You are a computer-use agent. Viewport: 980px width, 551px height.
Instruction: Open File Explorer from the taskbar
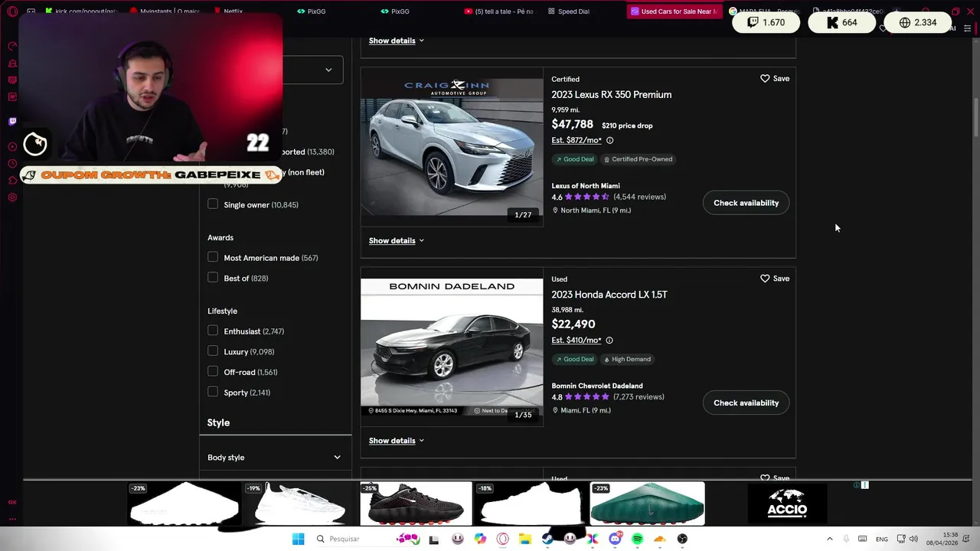point(525,539)
